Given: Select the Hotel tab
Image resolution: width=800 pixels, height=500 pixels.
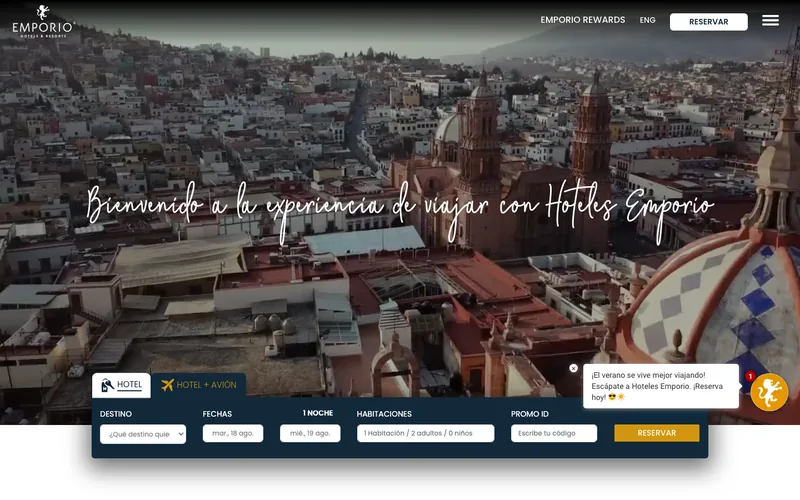Looking at the screenshot, I should (121, 385).
